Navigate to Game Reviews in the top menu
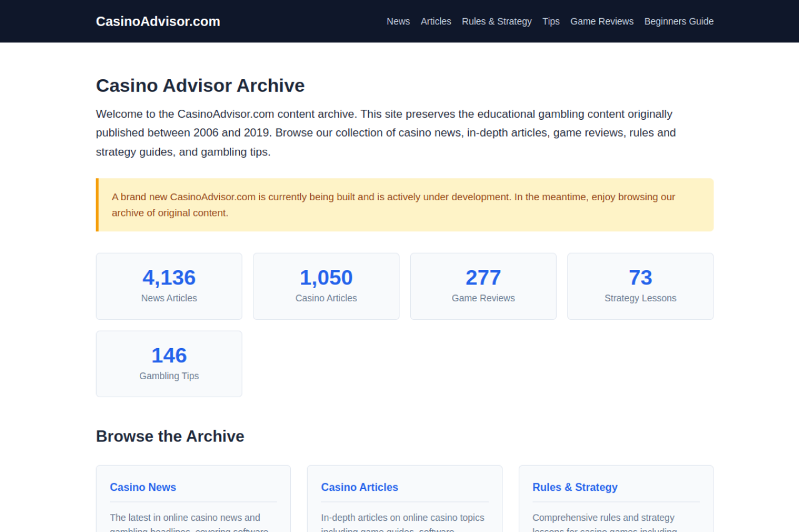Screen dimensions: 799x532 click(602, 21)
